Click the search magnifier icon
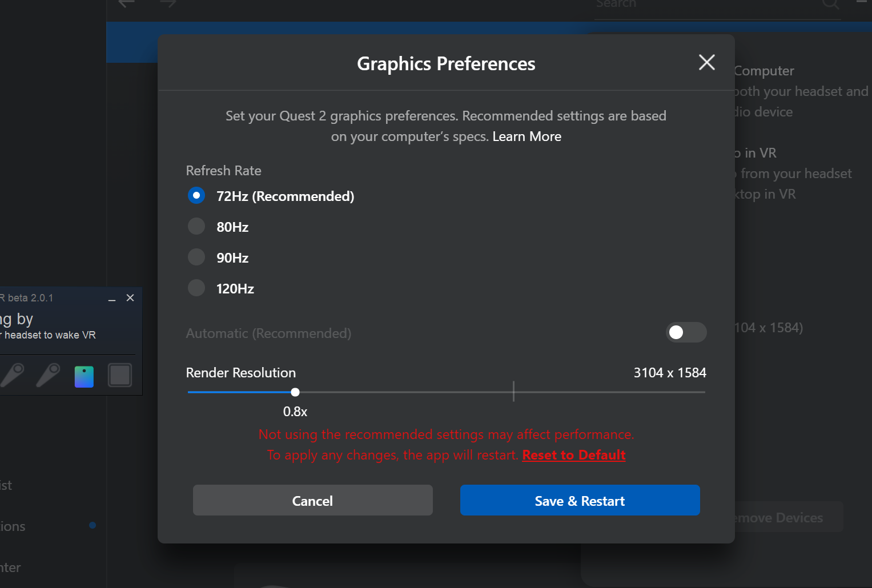The width and height of the screenshot is (872, 588). pos(830,5)
